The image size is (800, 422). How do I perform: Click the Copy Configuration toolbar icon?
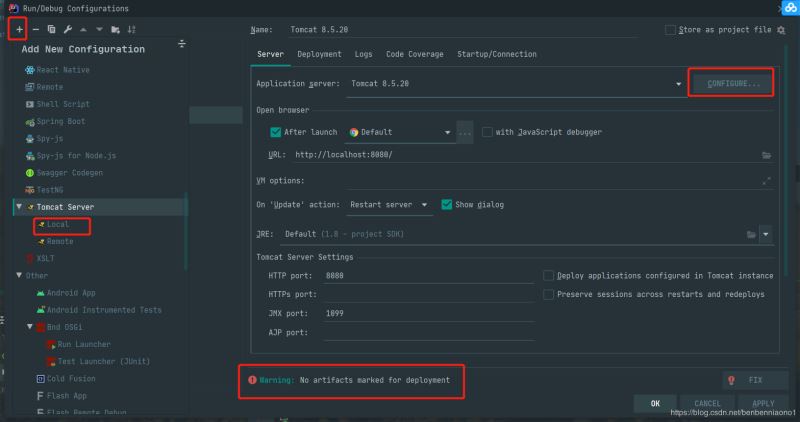52,30
